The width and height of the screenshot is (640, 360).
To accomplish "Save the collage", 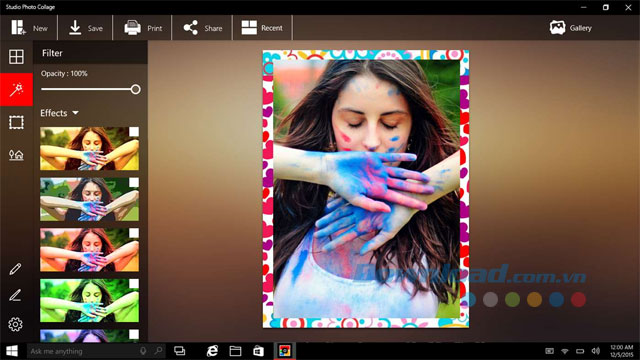I will (85, 28).
